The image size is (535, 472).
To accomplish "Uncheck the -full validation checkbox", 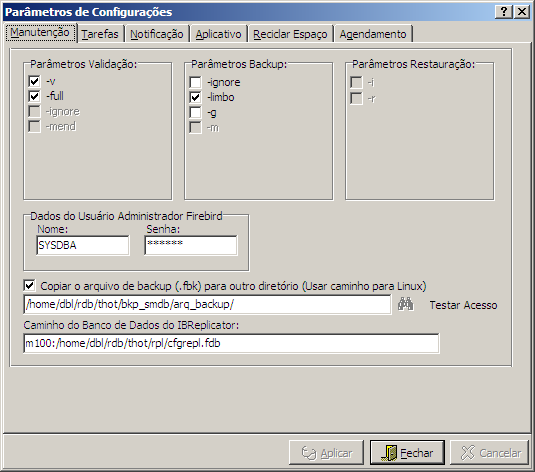I will (x=34, y=96).
